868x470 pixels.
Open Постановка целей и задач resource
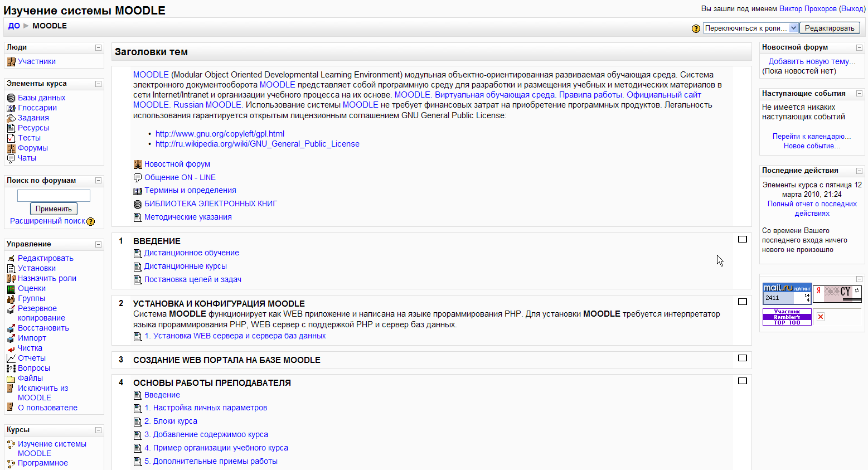point(192,279)
